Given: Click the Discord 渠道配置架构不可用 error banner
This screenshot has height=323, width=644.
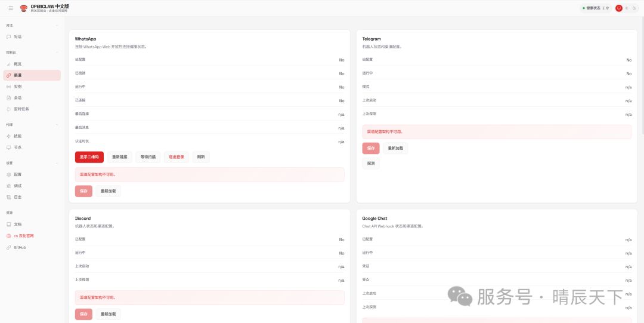Looking at the screenshot, I should pyautogui.click(x=209, y=297).
